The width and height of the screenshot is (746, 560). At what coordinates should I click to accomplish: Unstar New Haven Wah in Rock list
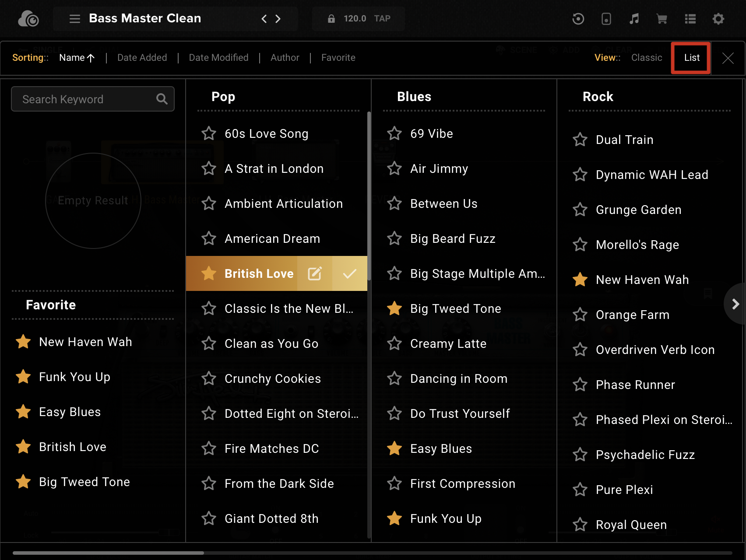pos(580,280)
